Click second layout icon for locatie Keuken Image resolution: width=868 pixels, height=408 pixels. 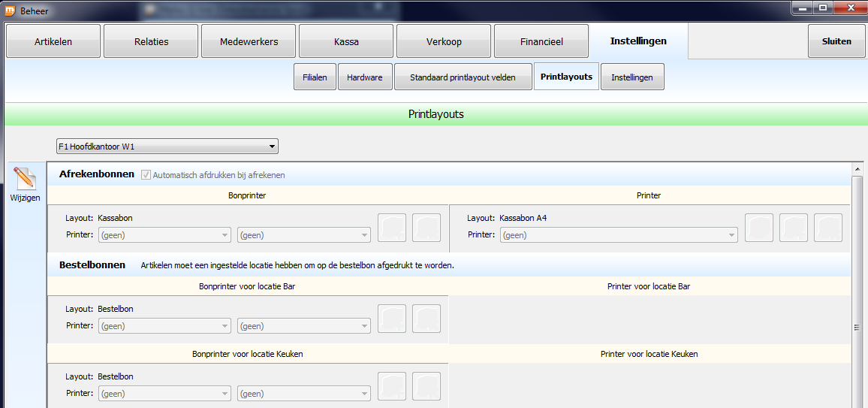(426, 386)
